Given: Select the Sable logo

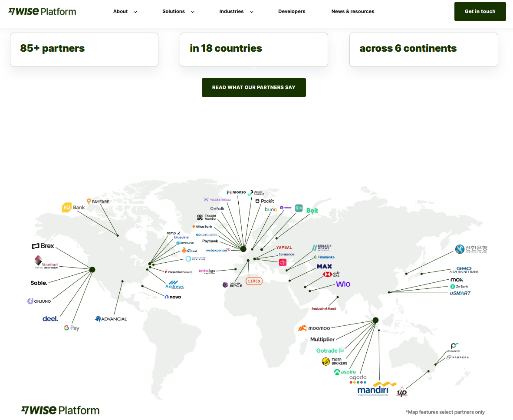Looking at the screenshot, I should [x=39, y=283].
